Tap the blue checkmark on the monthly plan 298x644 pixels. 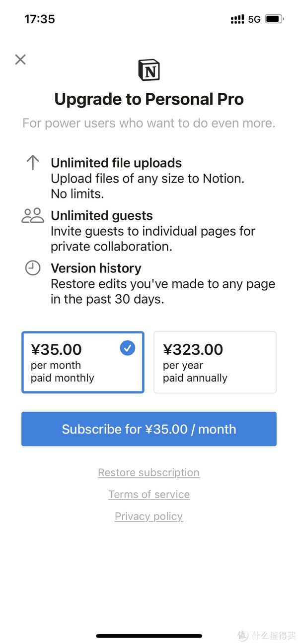pos(127,348)
